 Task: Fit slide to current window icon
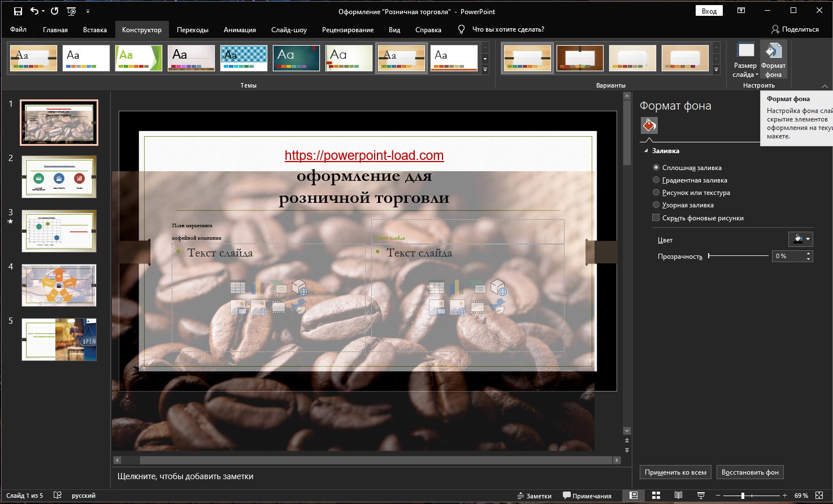click(x=819, y=496)
